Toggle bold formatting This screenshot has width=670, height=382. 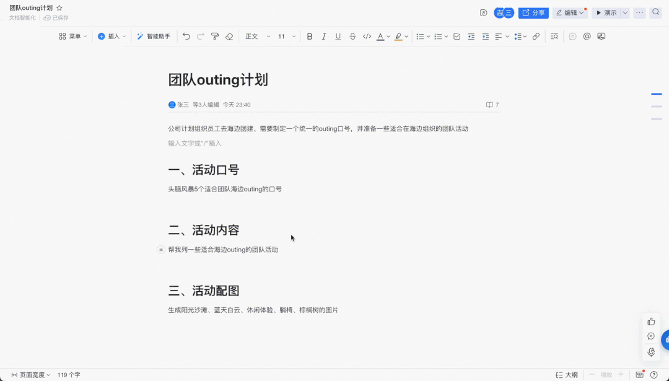coord(309,37)
